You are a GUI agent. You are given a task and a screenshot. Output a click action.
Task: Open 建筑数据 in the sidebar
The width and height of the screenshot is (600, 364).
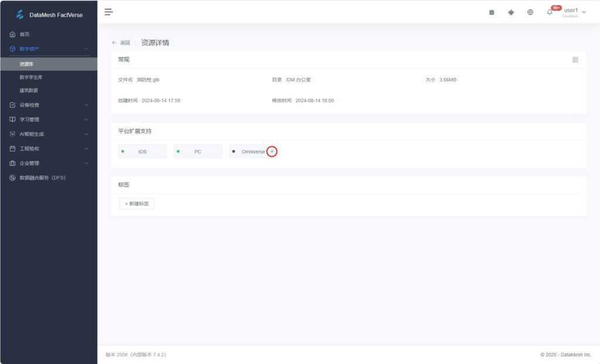pos(29,91)
